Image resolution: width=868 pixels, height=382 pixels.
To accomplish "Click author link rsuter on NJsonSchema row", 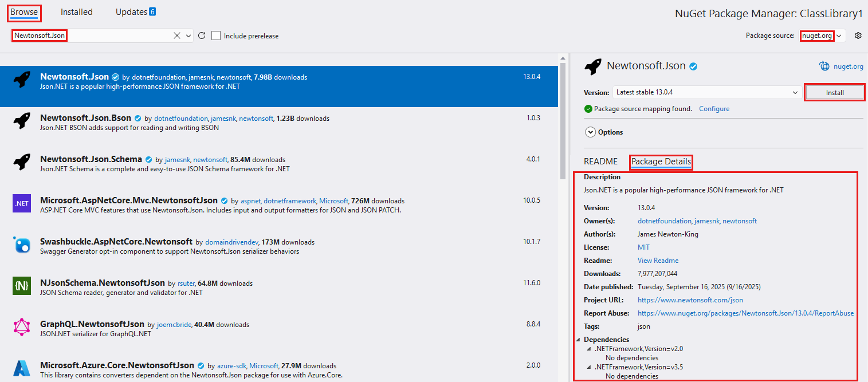I will coord(186,283).
